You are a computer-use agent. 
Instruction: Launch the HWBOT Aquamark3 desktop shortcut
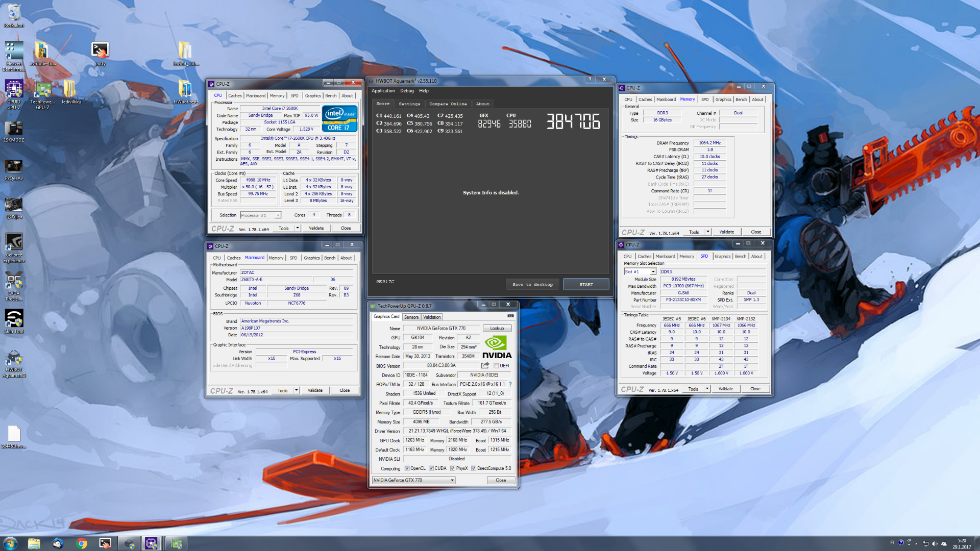[x=14, y=363]
